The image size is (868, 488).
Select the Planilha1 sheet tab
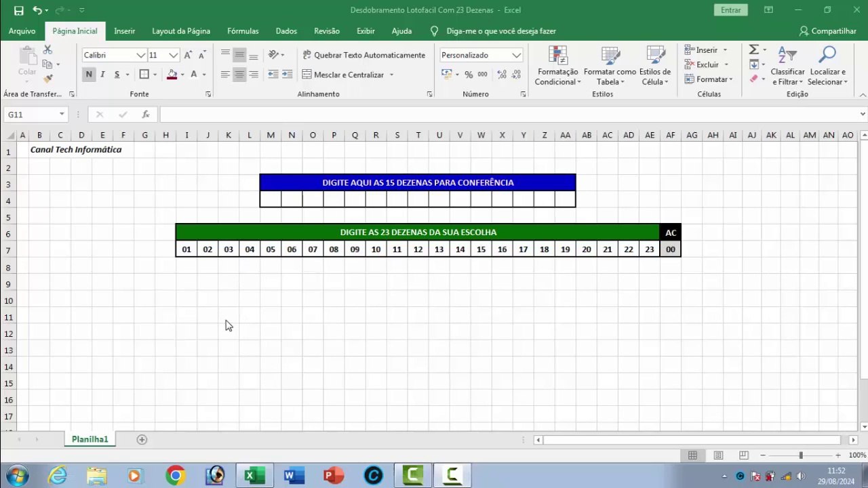point(90,439)
